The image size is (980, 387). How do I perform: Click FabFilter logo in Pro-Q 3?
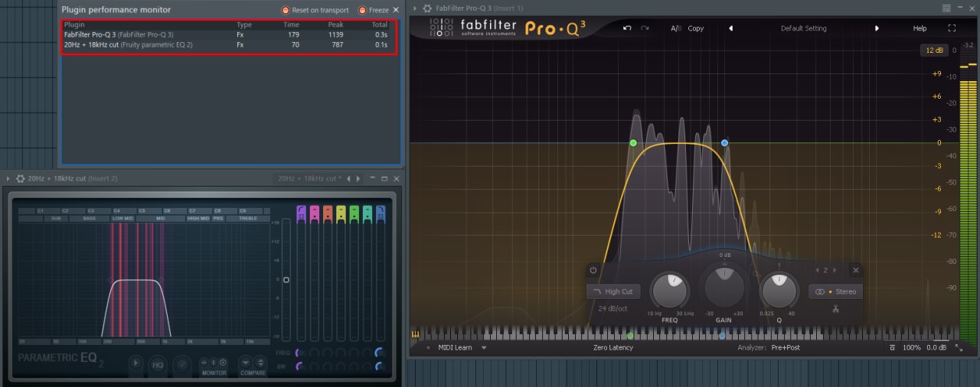pyautogui.click(x=473, y=28)
